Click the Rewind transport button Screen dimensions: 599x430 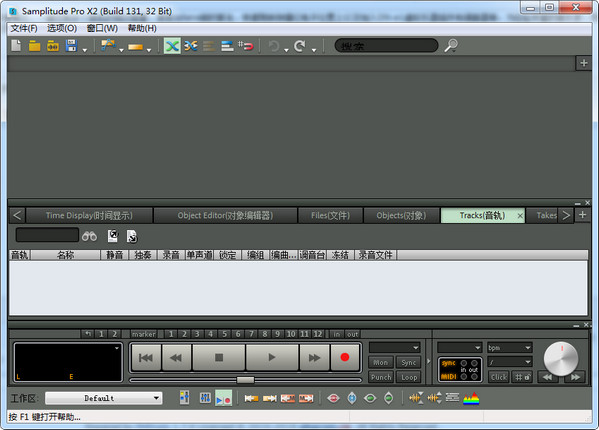[x=176, y=357]
